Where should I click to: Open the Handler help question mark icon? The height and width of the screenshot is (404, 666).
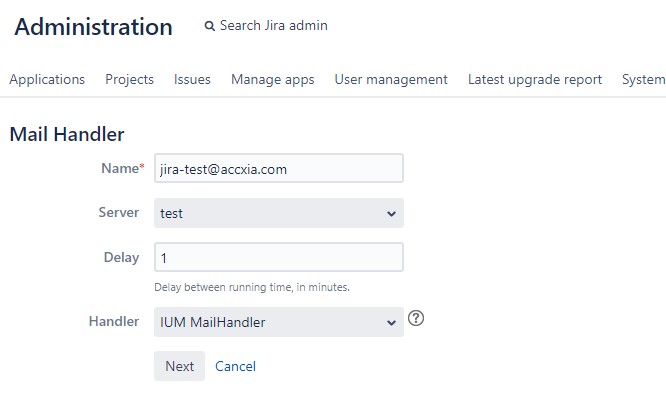point(417,320)
